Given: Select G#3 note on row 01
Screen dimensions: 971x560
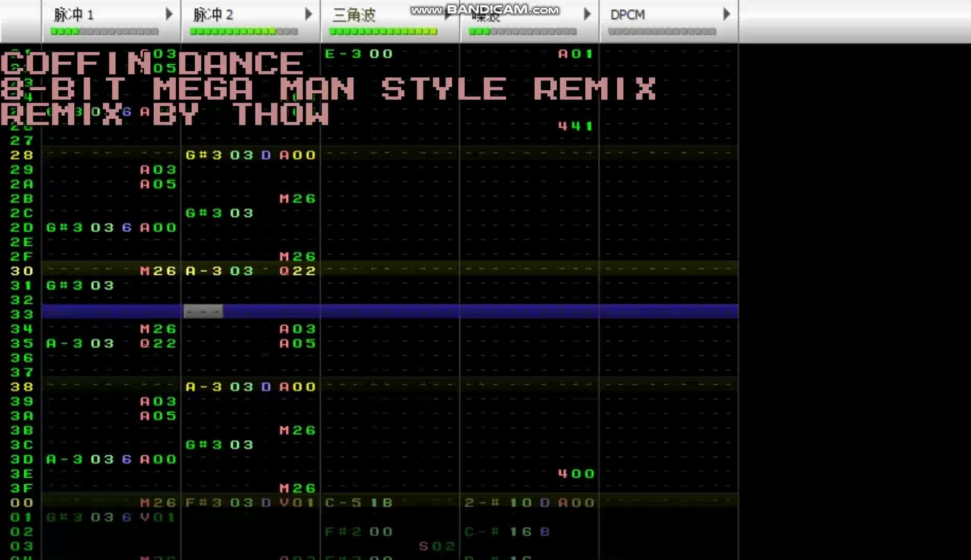Looking at the screenshot, I should (65, 517).
